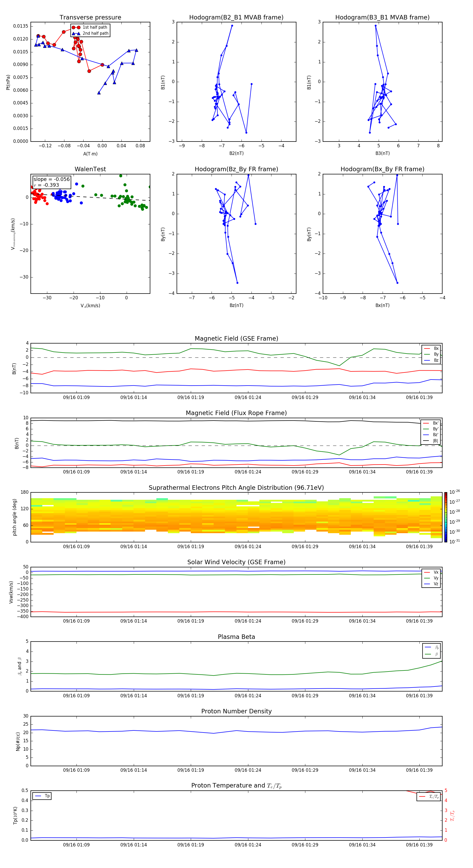Click '09/16 01:24' tick under GSE magnetic field
This screenshot has width=473, height=868.
click(x=248, y=397)
